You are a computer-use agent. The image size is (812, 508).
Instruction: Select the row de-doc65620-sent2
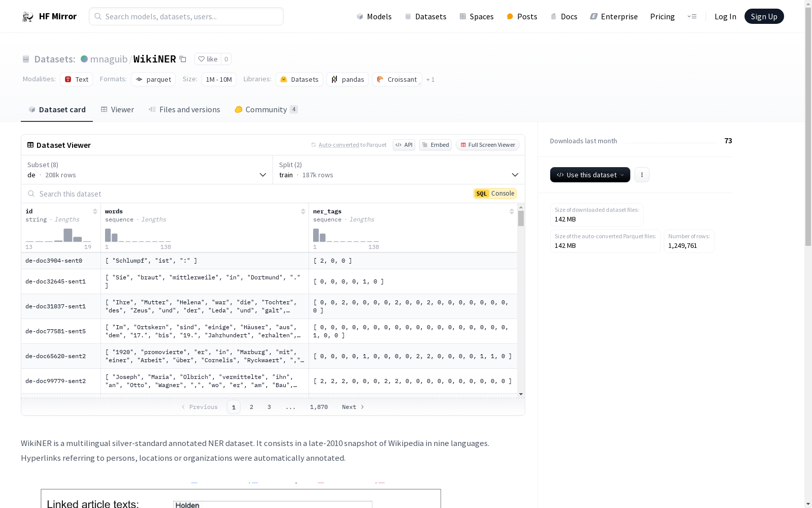click(269, 356)
